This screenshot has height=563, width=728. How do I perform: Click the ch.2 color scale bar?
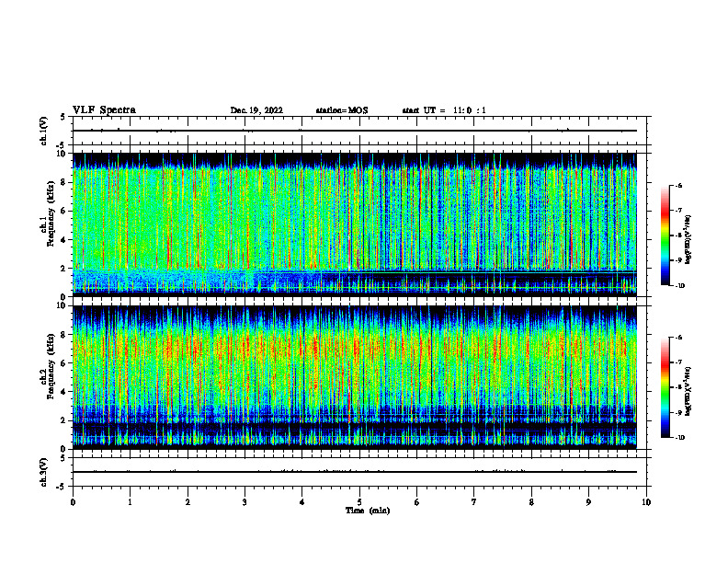pos(665,387)
